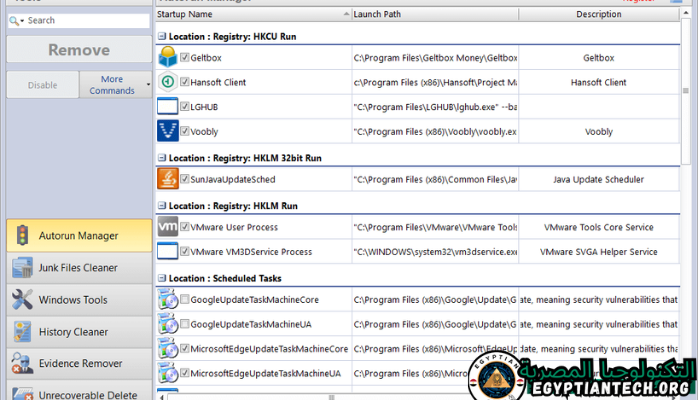The width and height of the screenshot is (698, 400).
Task: Uncheck the VMware VM3DService Process checkbox
Action: 185,251
